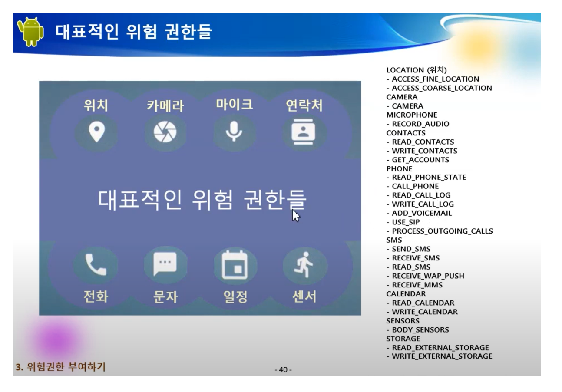
Task: Select READ_PHONE_STATE in the list
Action: (429, 177)
